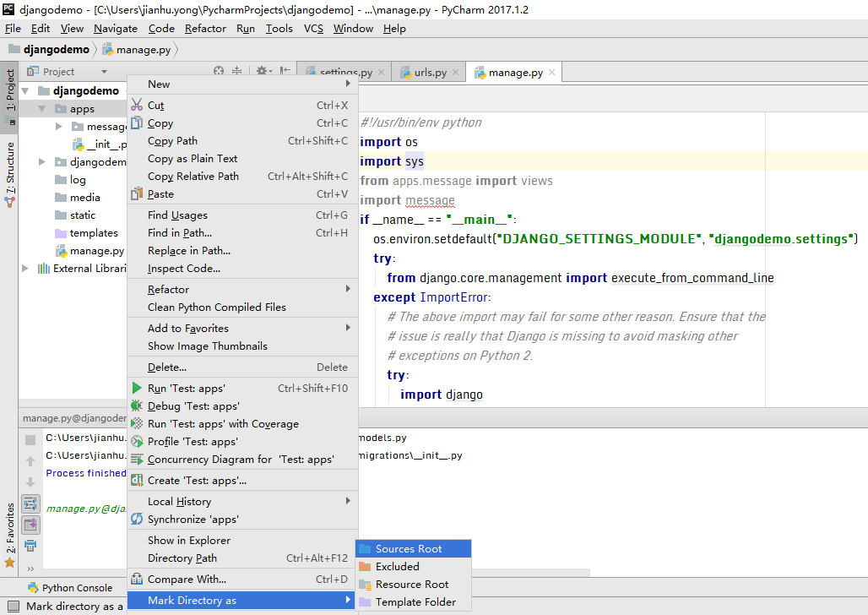
Task: Click the djangodemo breadcrumb in navigation bar
Action: (x=56, y=50)
